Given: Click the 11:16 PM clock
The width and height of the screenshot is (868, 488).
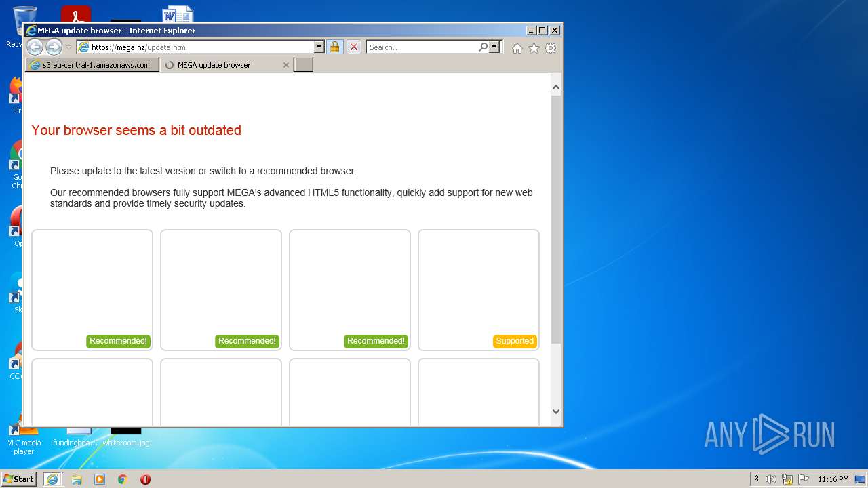Looking at the screenshot, I should pos(833,479).
